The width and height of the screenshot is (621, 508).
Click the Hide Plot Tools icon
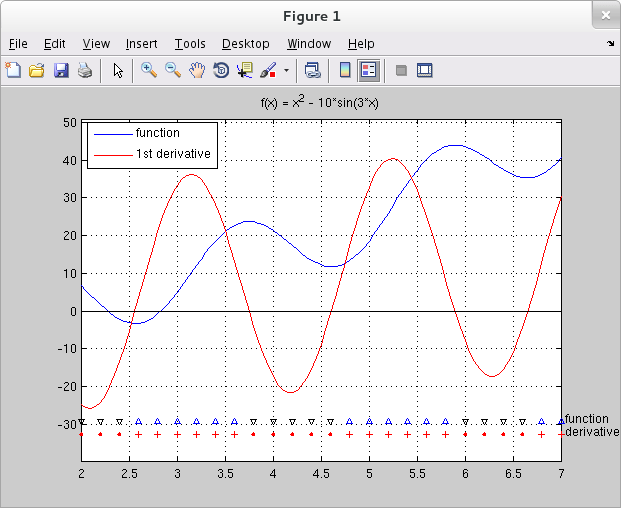coord(401,70)
